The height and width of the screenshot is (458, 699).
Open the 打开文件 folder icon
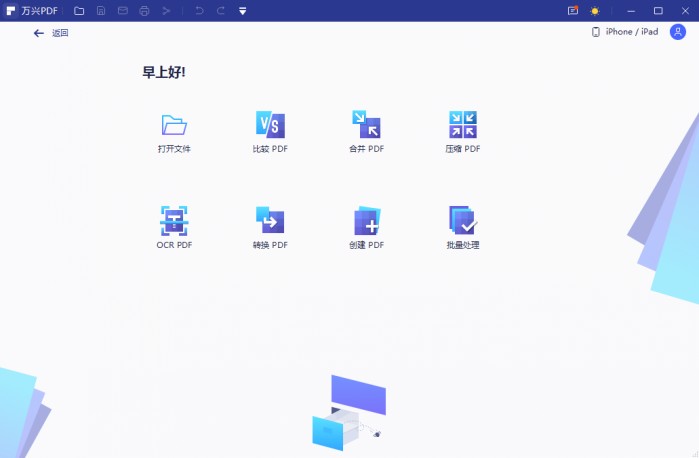click(174, 125)
